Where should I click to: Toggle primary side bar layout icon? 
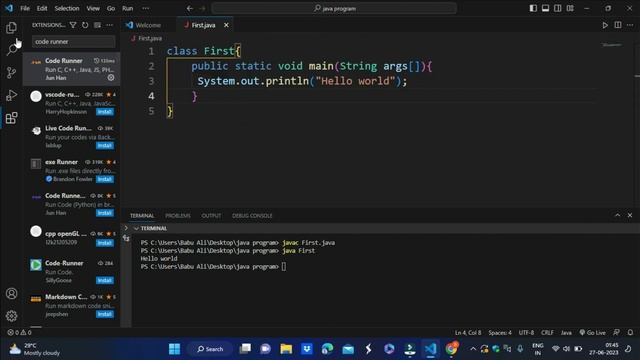click(x=533, y=8)
